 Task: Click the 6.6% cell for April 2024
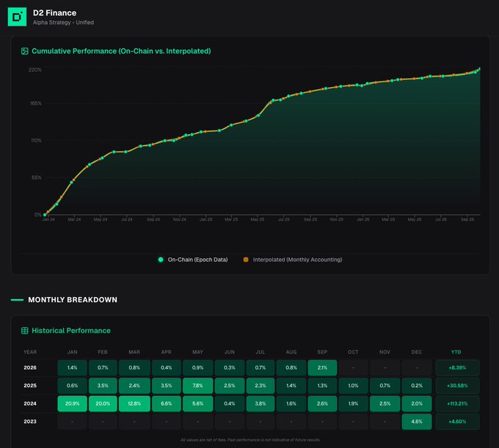(x=166, y=403)
